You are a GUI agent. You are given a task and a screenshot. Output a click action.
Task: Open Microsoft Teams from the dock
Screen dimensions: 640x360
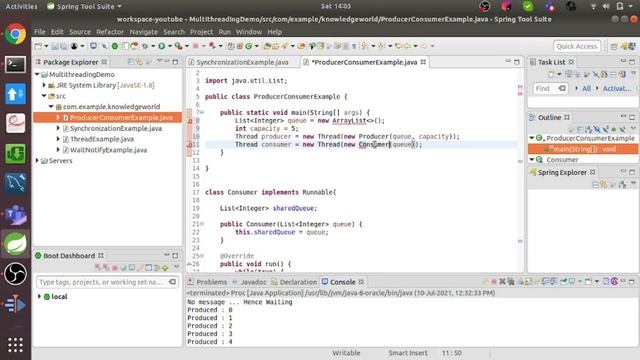point(16,214)
